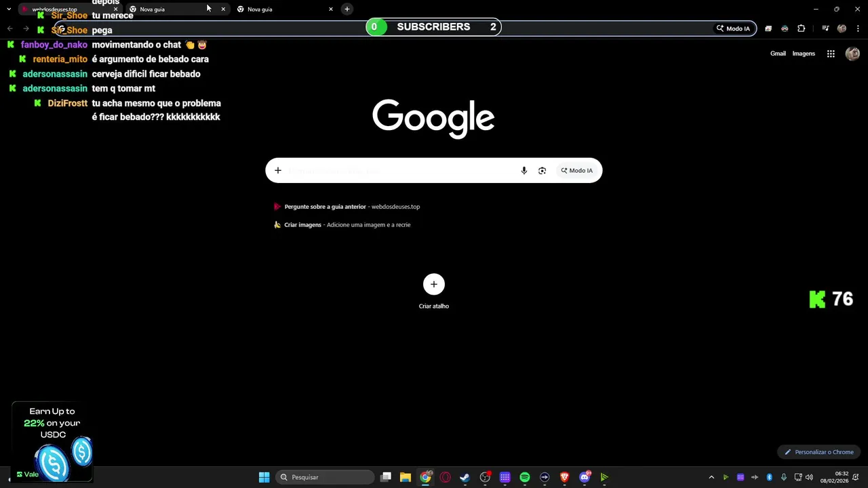
Task: Open the Chrome profile avatar in toolbar
Action: (842, 28)
